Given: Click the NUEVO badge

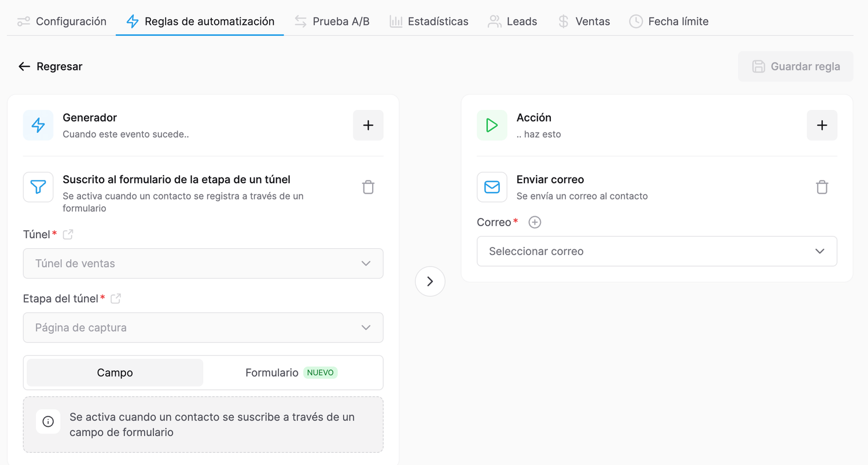Looking at the screenshot, I should [x=321, y=372].
